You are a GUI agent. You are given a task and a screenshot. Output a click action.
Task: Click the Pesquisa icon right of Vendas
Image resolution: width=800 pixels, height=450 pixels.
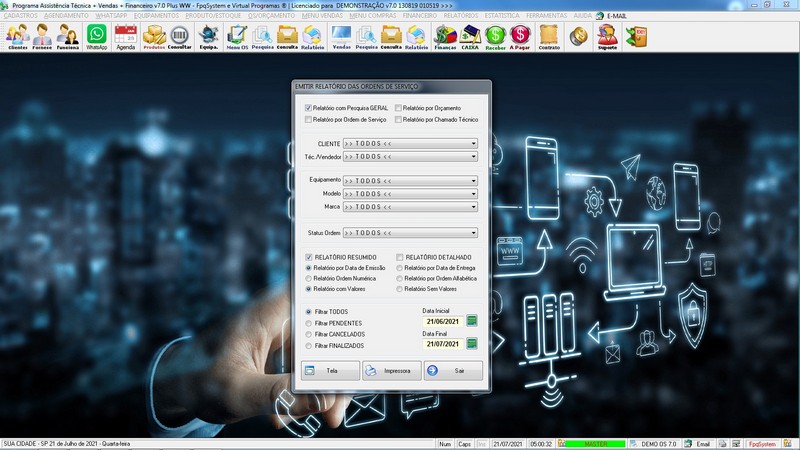coord(366,37)
